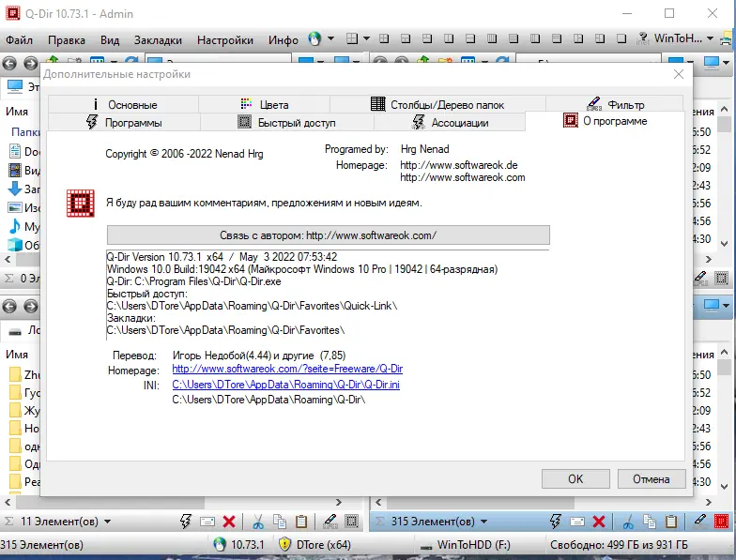This screenshot has width=736, height=560.
Task: Click the globe icon in the menu bar
Action: (x=314, y=39)
